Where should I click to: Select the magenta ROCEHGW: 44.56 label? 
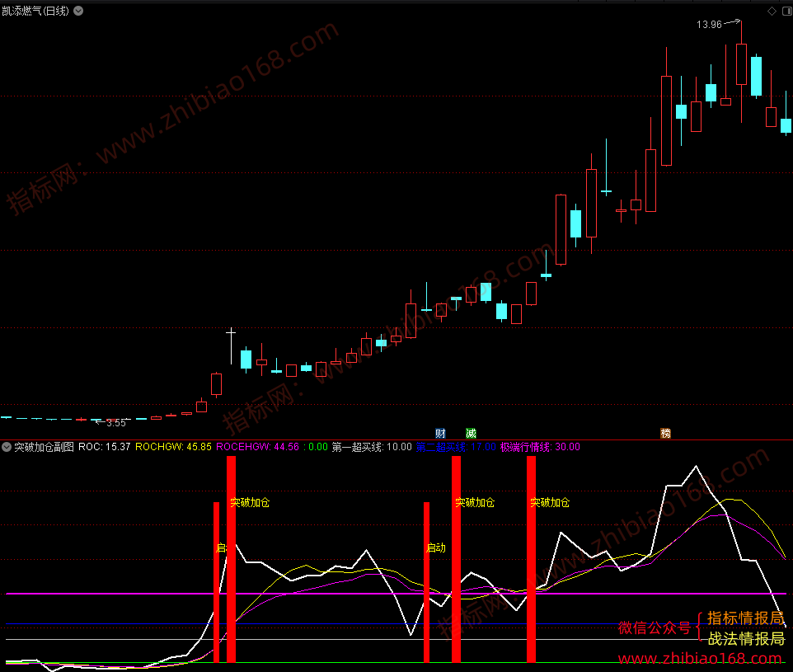257,447
